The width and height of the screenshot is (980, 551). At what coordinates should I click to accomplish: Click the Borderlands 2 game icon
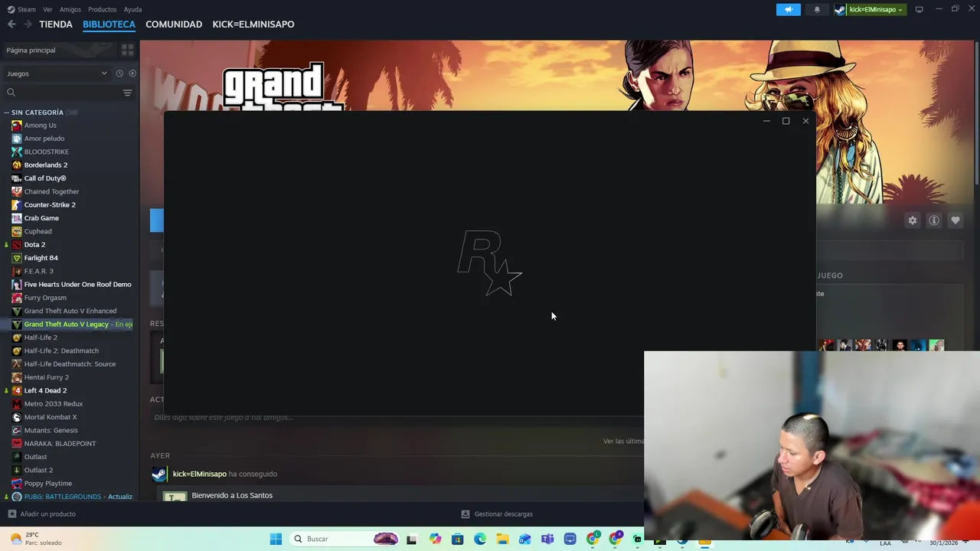tap(17, 165)
